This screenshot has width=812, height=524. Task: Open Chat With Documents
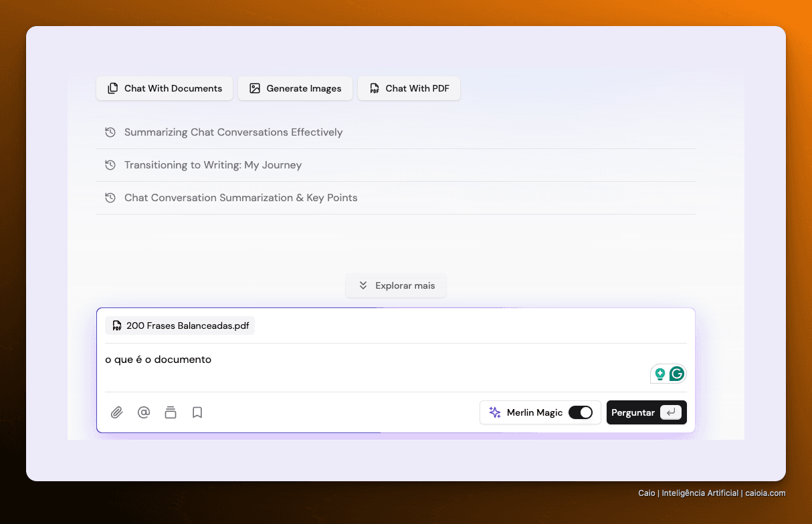165,88
